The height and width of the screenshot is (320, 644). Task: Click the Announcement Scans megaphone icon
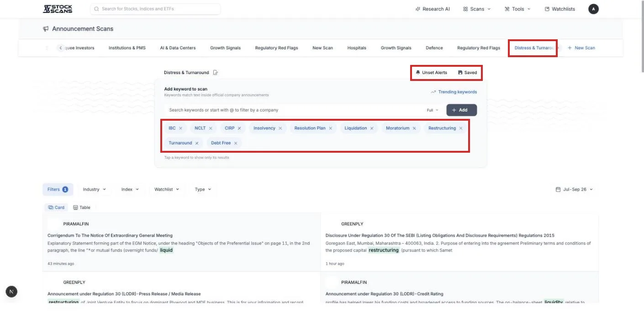tap(46, 29)
